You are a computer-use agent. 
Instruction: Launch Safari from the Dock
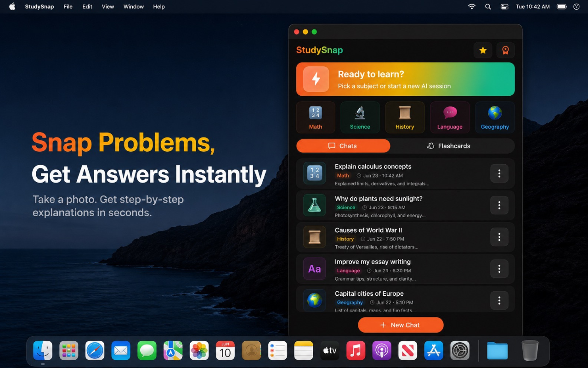point(95,351)
